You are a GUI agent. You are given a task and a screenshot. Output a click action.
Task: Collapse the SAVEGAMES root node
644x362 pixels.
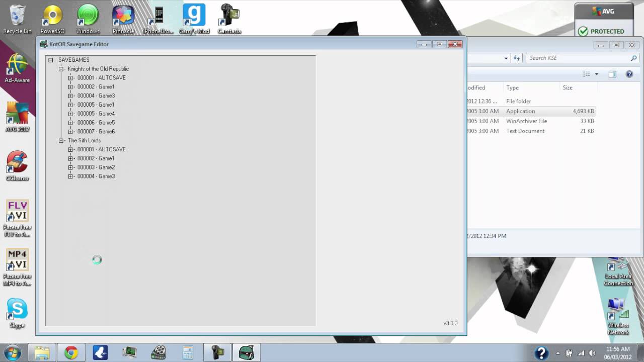[51, 60]
